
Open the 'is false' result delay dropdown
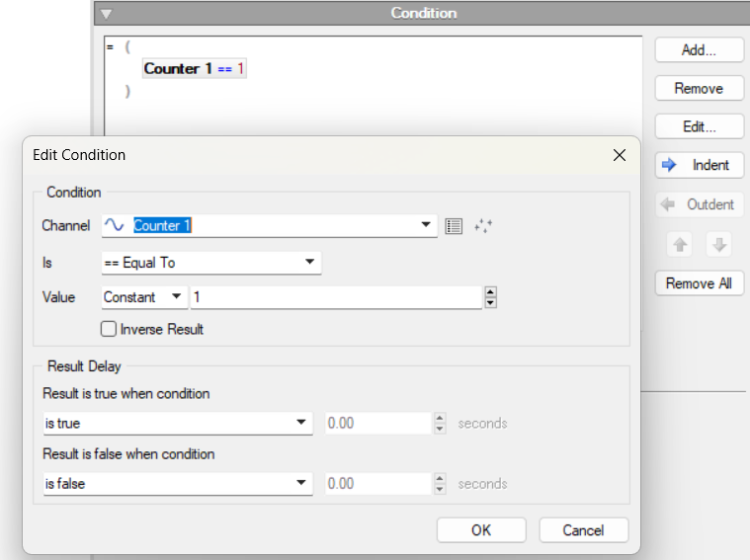[301, 484]
